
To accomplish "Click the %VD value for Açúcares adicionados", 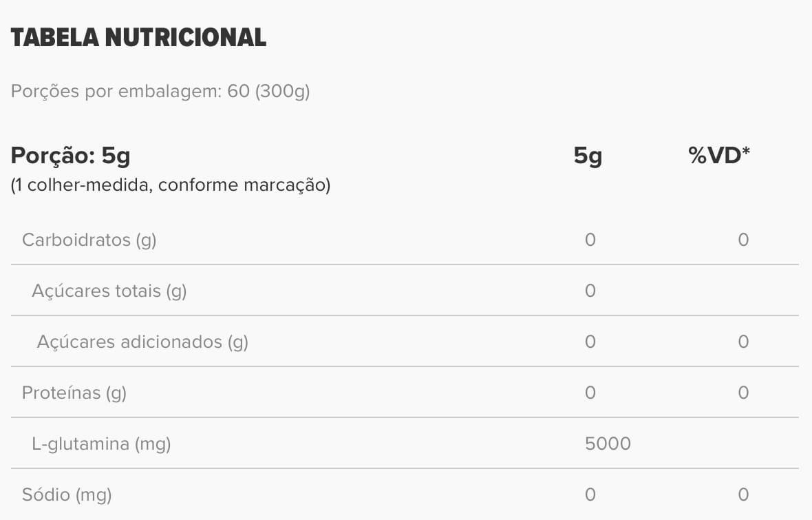I will 743,342.
